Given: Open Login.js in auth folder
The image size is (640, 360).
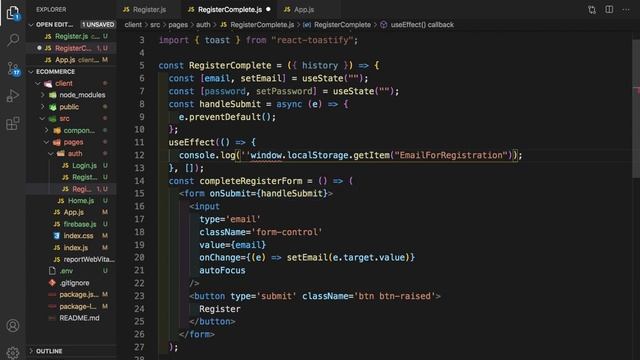Looking at the screenshot, I should tap(72, 165).
